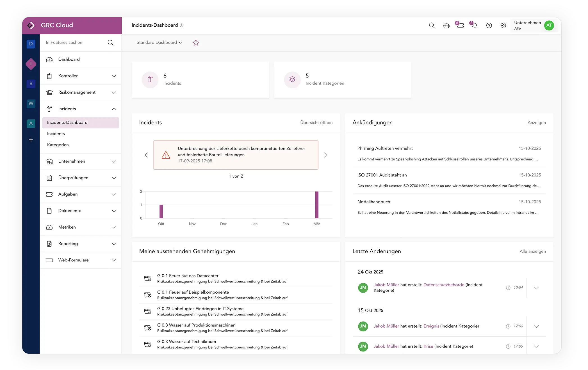Click the Unternehmen building icon in sidebar
The height and width of the screenshot is (370, 588).
pyautogui.click(x=49, y=161)
